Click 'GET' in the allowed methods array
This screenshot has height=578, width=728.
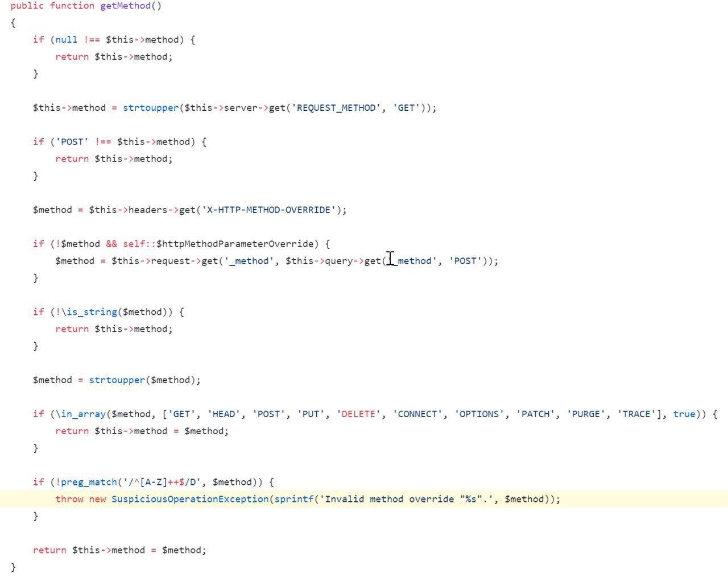tap(182, 414)
